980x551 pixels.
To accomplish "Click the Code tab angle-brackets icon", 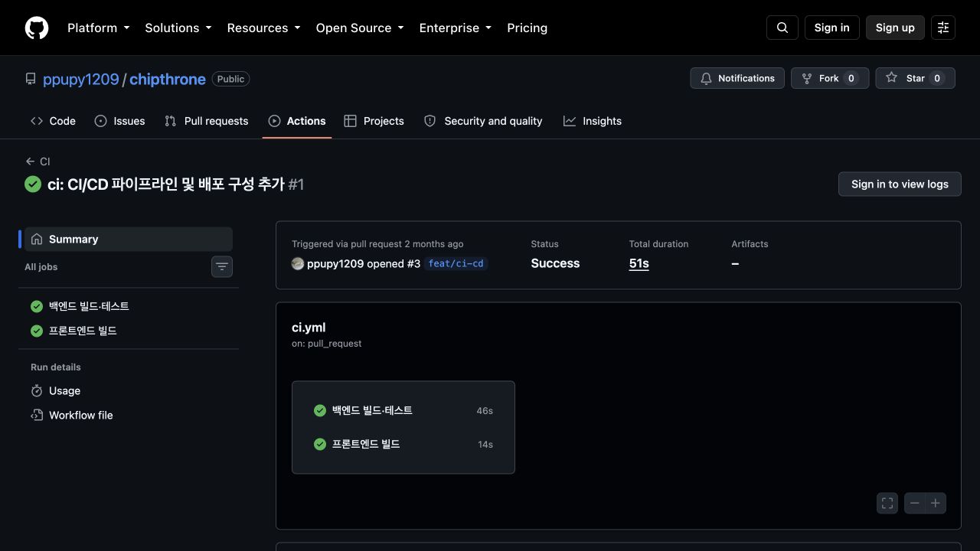I will 37,121.
